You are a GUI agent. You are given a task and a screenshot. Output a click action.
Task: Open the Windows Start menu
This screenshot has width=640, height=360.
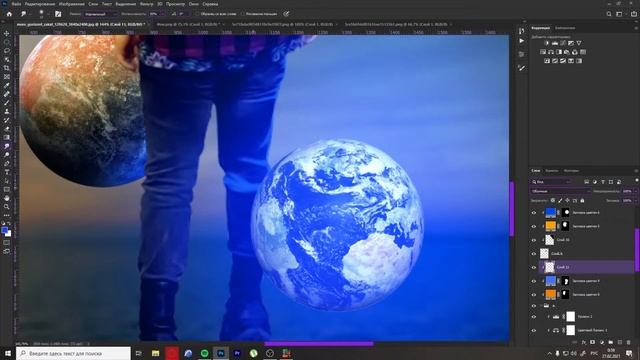pyautogui.click(x=8, y=353)
